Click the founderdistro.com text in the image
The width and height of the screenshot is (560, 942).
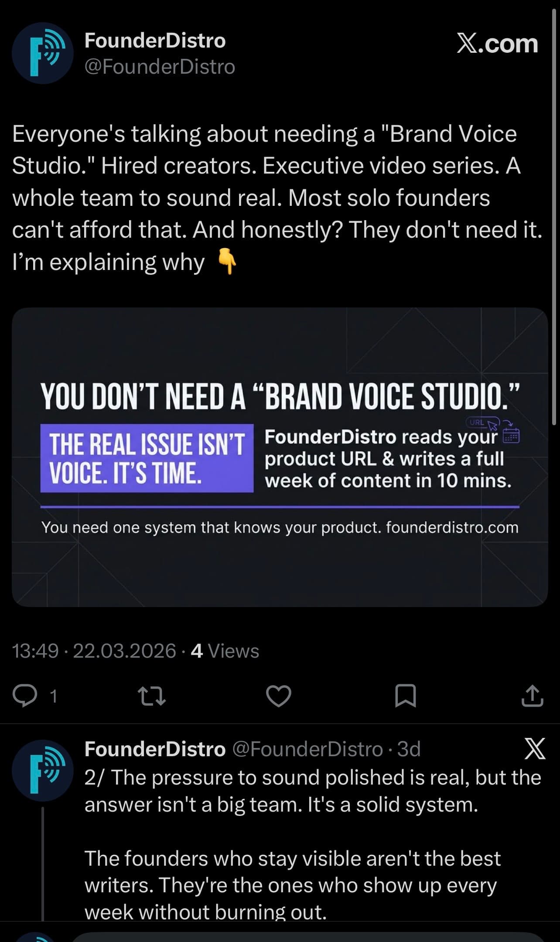pyautogui.click(x=452, y=528)
